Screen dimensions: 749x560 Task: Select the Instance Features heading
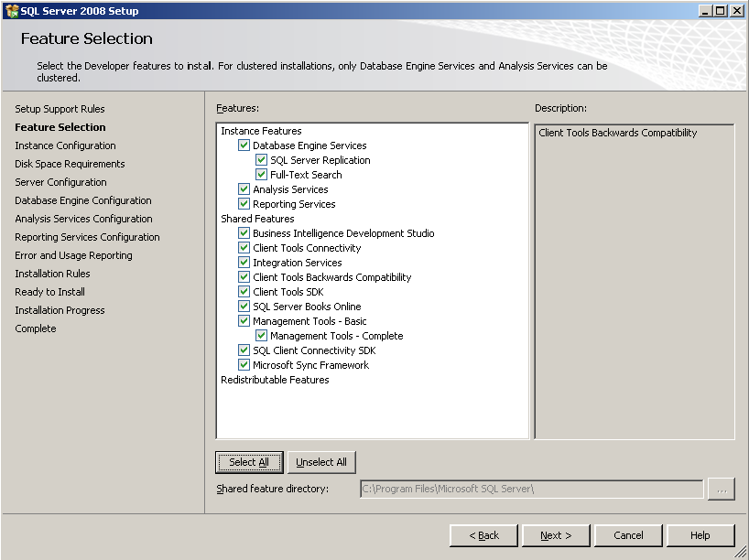tap(261, 131)
